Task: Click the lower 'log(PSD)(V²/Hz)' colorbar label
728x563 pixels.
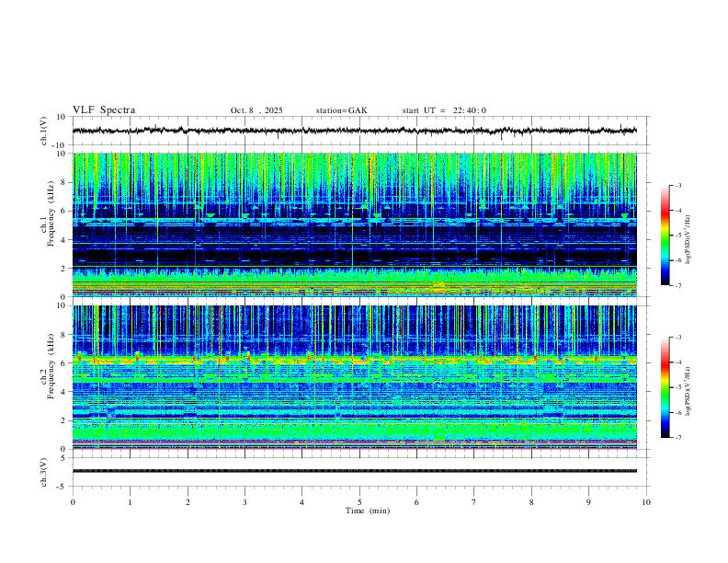Action: [x=688, y=391]
